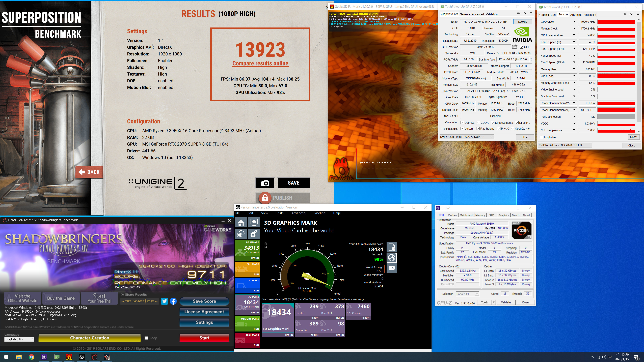
Task: Toggle Ray Tracing checkbox in GPU-Z
Action: (478, 129)
